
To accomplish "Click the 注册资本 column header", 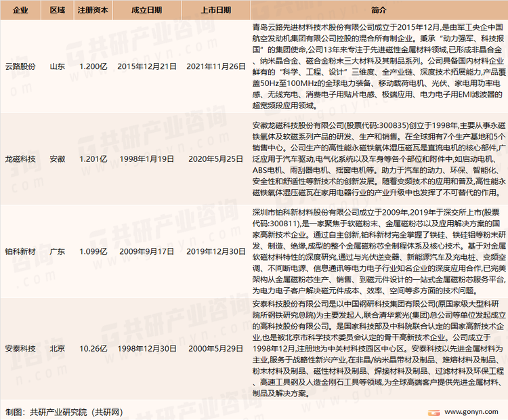I will [93, 10].
